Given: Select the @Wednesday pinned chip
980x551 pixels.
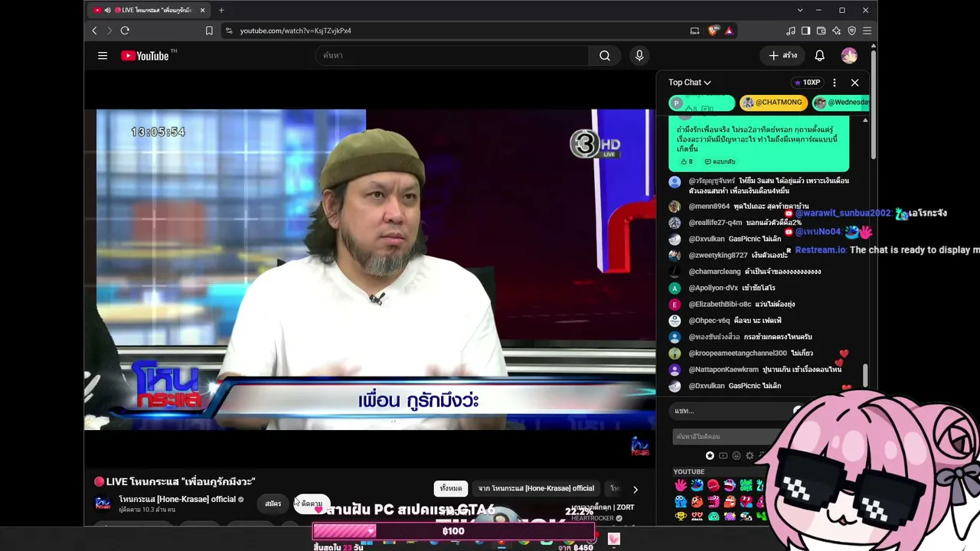Looking at the screenshot, I should click(x=841, y=103).
